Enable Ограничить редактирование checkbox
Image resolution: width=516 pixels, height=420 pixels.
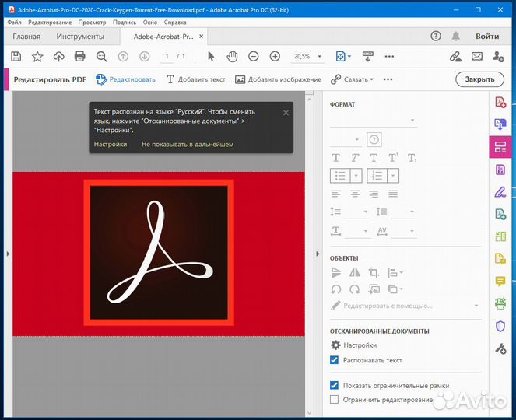pos(334,399)
